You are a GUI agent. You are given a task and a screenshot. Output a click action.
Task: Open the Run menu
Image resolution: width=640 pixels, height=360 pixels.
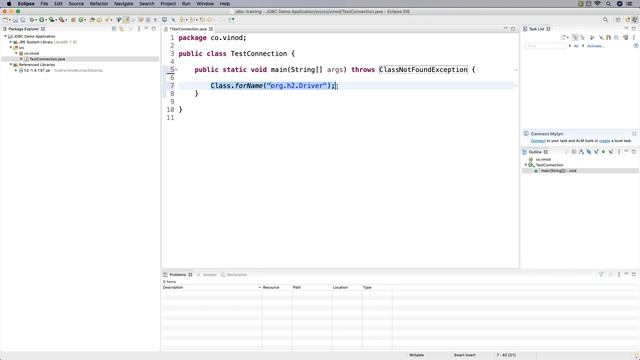(x=186, y=4)
